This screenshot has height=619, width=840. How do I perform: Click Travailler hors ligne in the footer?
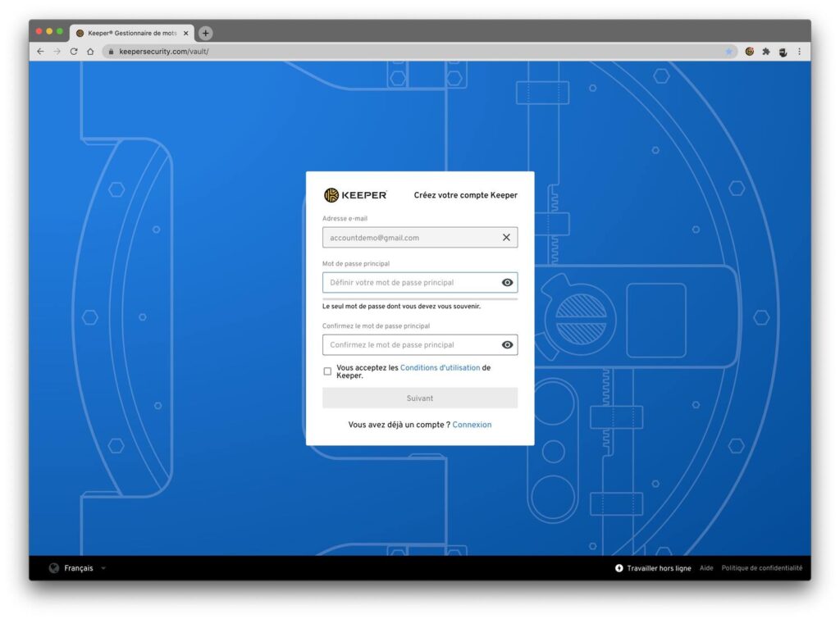[x=659, y=568]
